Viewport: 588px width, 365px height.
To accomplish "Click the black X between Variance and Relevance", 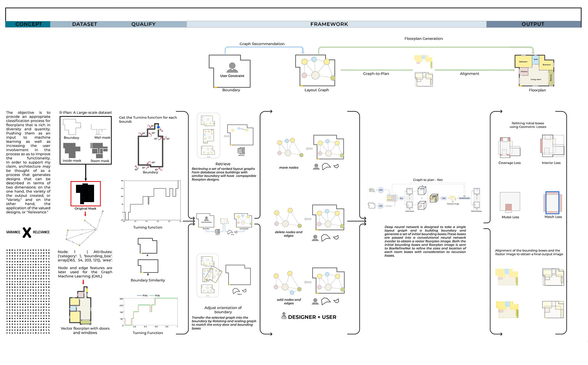I will pyautogui.click(x=27, y=232).
